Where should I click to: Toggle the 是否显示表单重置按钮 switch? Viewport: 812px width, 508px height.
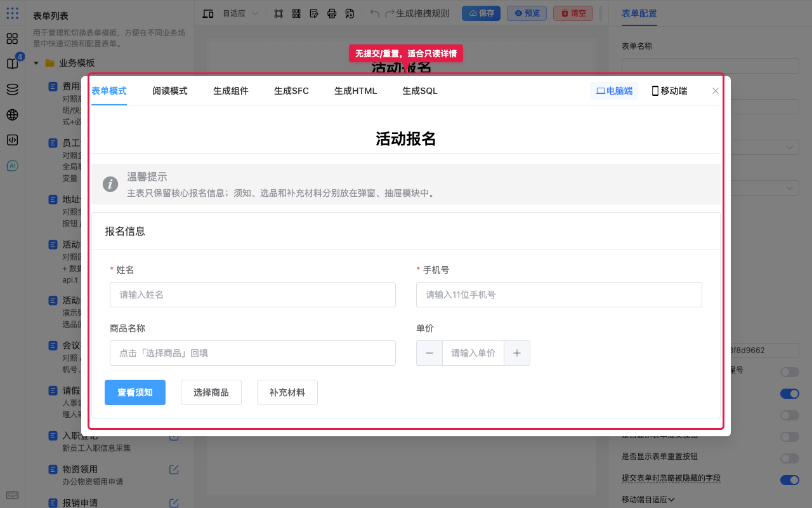(x=790, y=458)
